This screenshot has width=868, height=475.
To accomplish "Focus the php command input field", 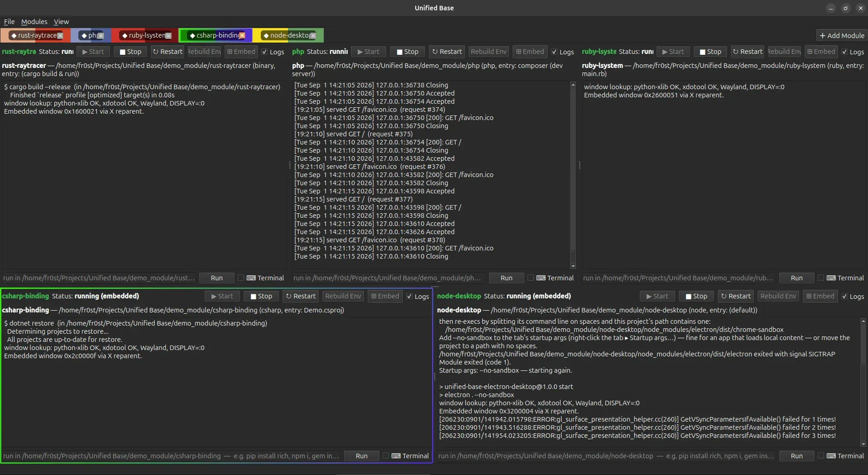I will (389, 278).
